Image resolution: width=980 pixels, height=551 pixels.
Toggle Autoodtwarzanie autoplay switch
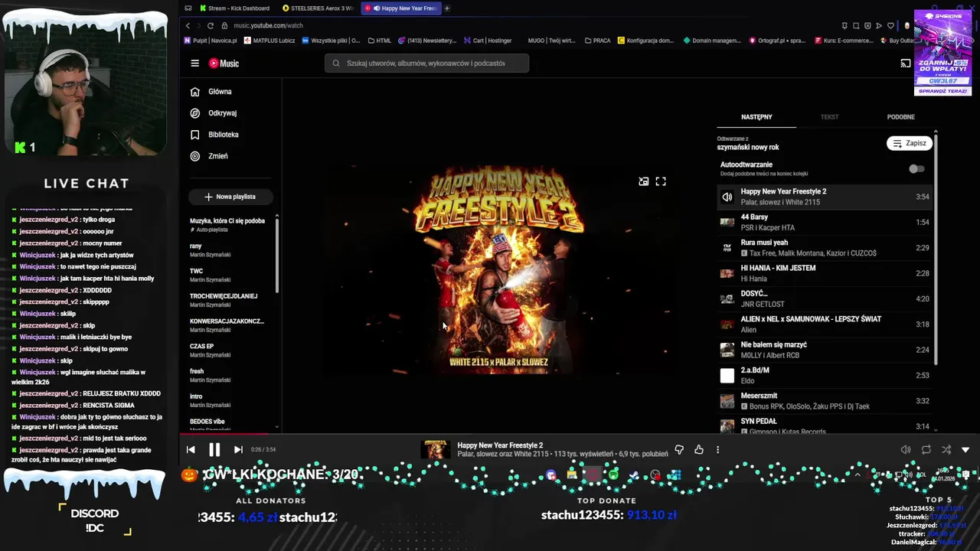[x=916, y=169]
